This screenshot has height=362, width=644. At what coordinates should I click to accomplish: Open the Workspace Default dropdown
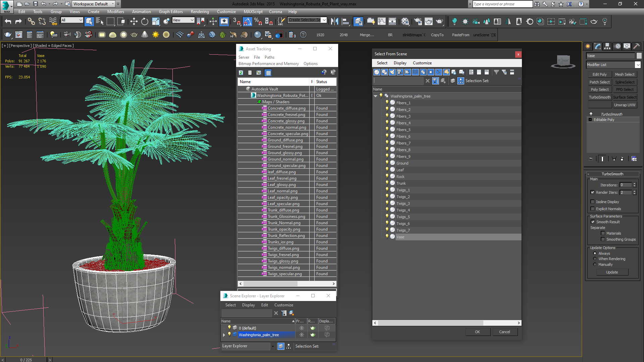pyautogui.click(x=94, y=4)
